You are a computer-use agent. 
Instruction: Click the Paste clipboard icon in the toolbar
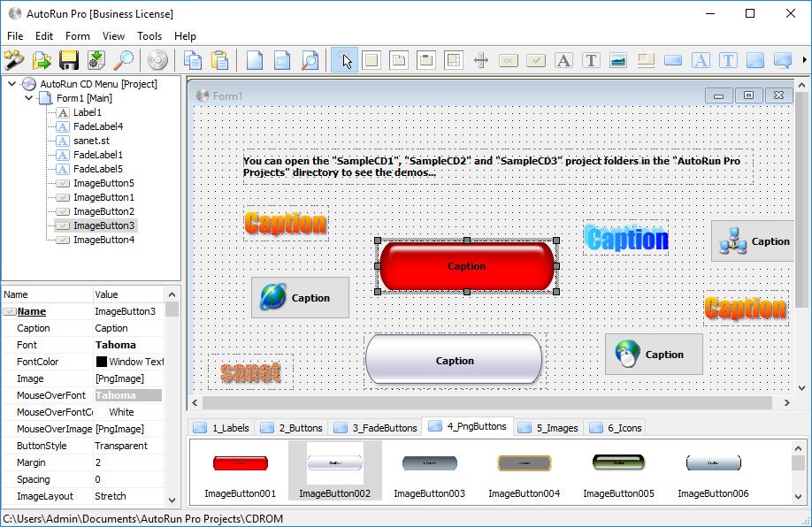220,60
